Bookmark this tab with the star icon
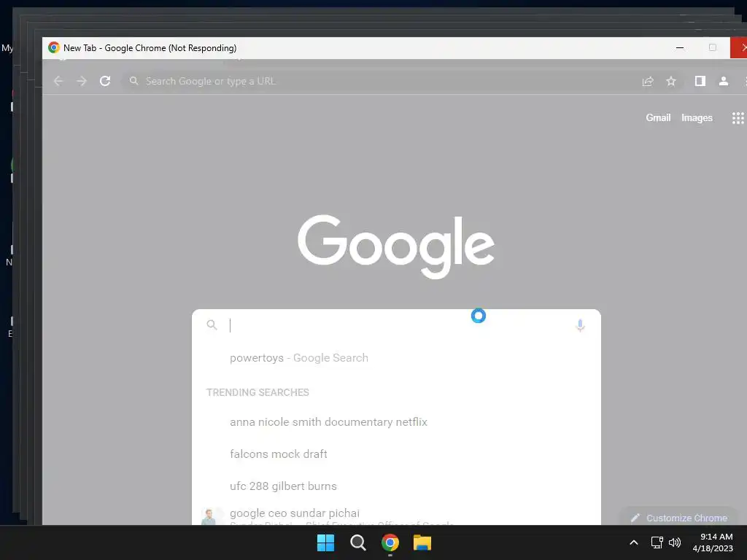The image size is (747, 560). pos(671,82)
